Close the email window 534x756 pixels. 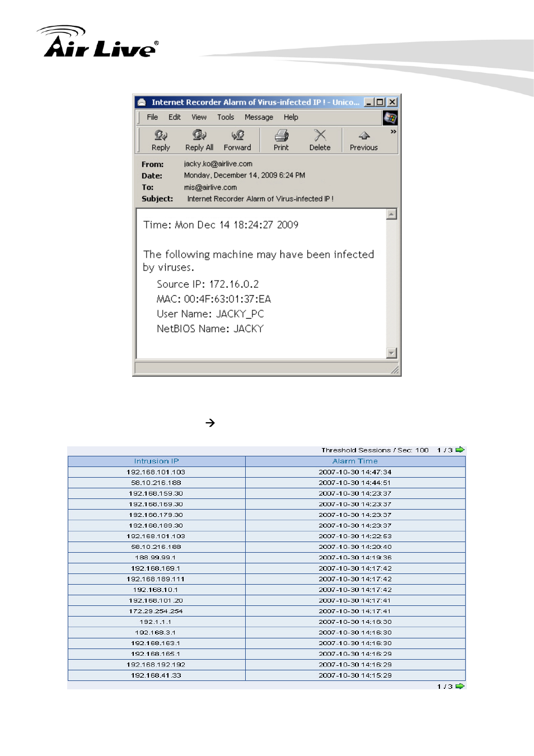point(392,102)
